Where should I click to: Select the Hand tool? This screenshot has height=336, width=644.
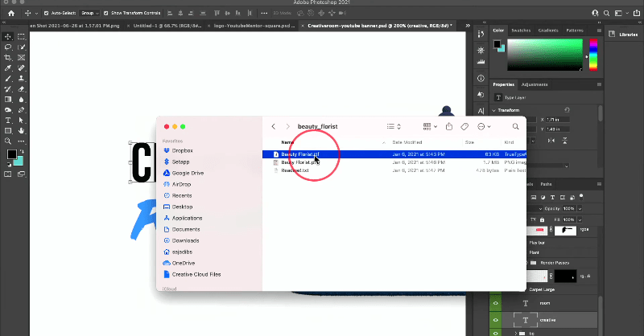(22, 131)
